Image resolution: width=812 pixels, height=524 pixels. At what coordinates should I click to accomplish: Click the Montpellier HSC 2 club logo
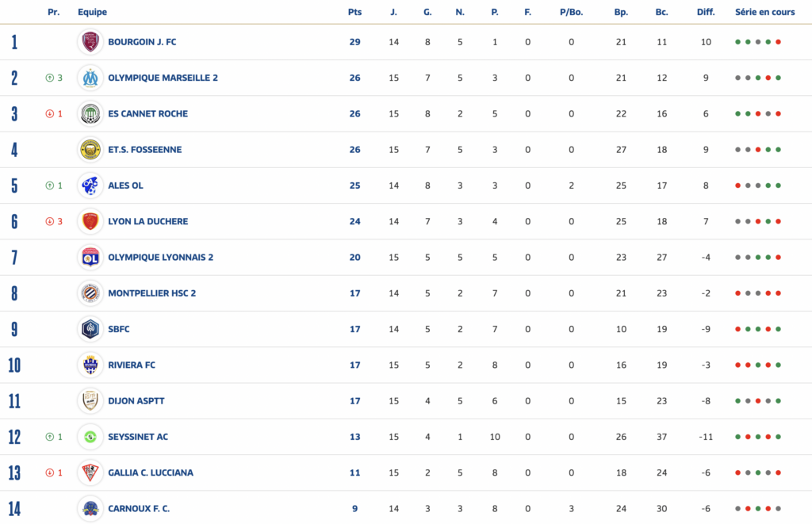click(90, 293)
